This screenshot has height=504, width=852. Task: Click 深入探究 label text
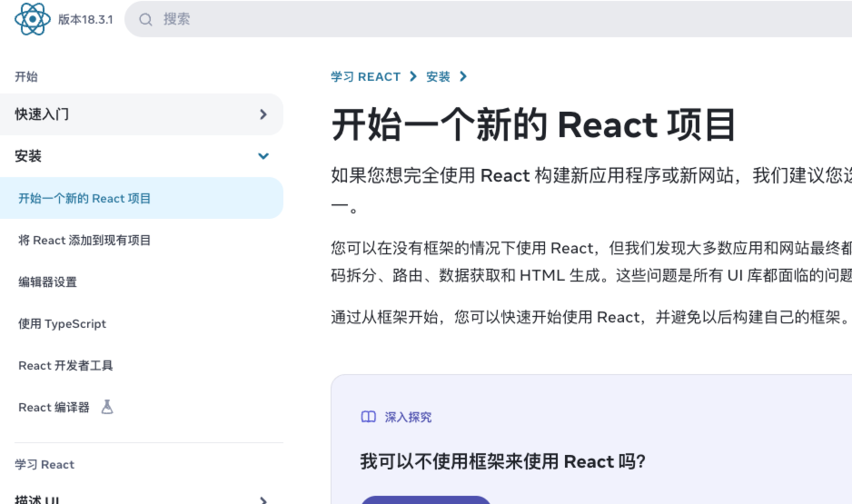[x=408, y=417]
